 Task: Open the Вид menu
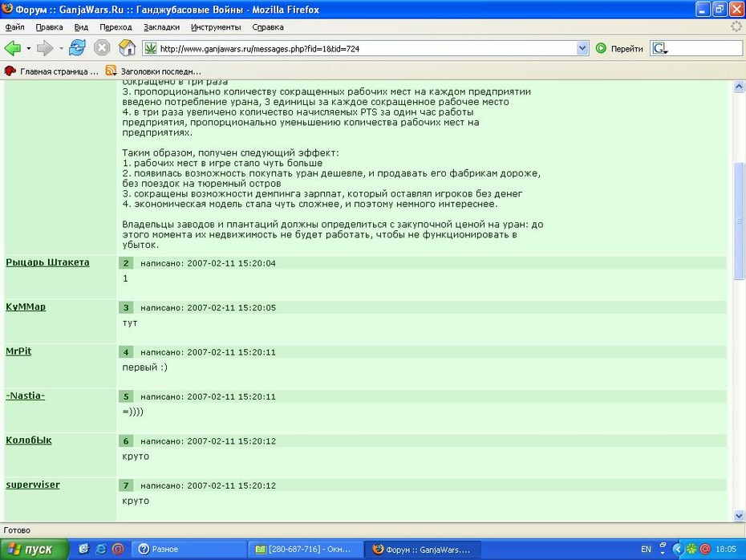(x=81, y=27)
